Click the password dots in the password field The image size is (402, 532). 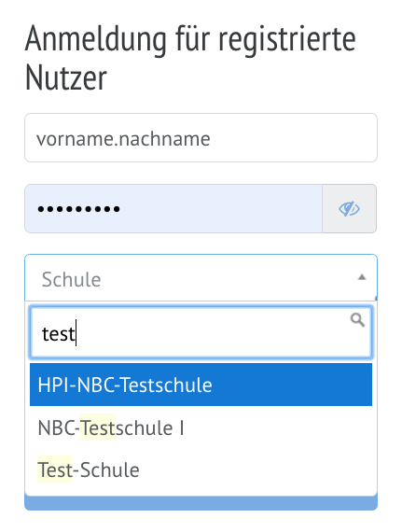point(78,209)
